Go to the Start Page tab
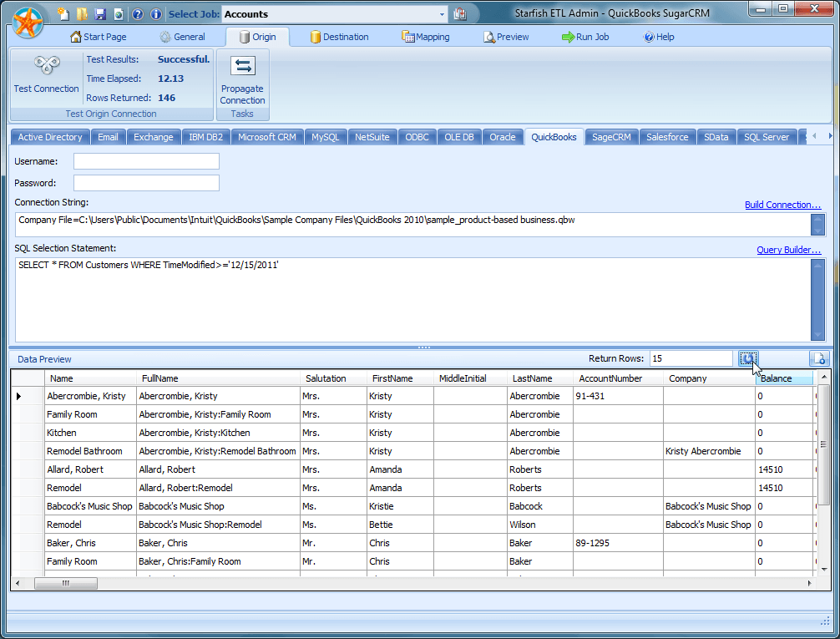The image size is (840, 639). [x=99, y=37]
